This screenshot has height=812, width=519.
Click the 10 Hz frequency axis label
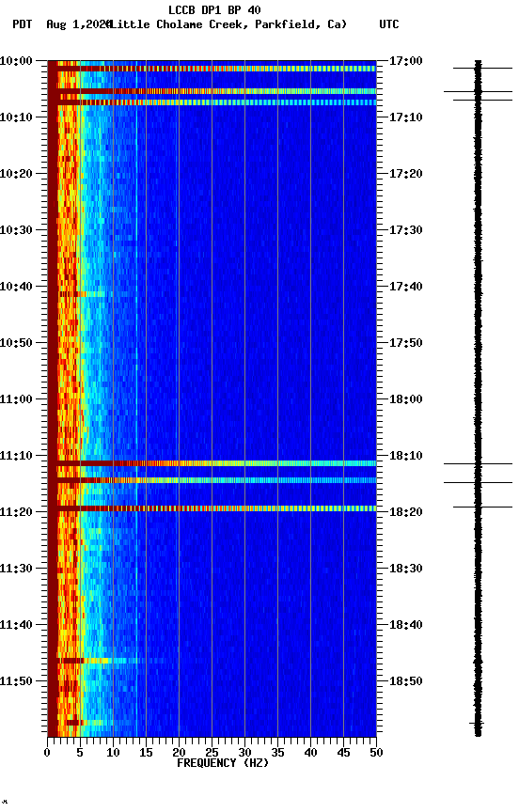113,753
